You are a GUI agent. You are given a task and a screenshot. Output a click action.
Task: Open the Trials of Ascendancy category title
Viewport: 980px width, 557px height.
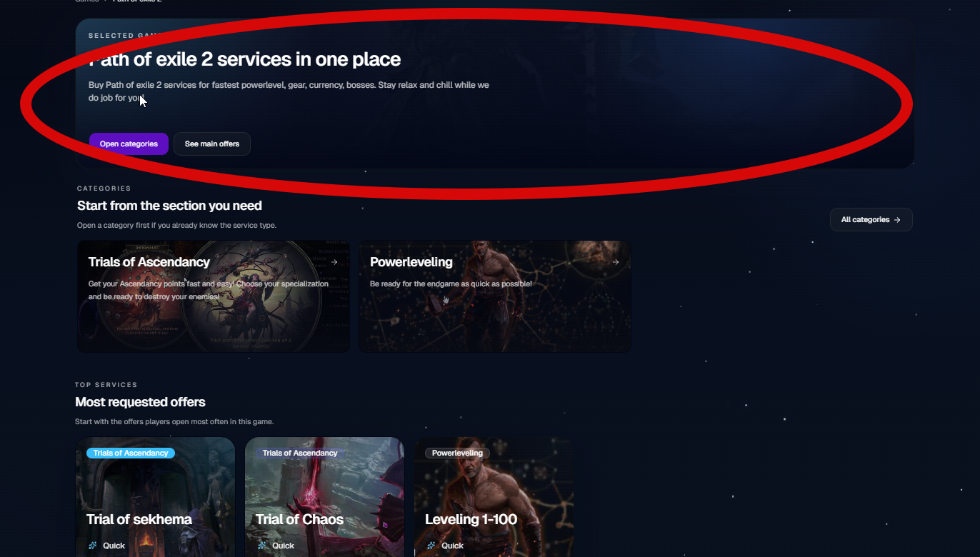tap(149, 262)
